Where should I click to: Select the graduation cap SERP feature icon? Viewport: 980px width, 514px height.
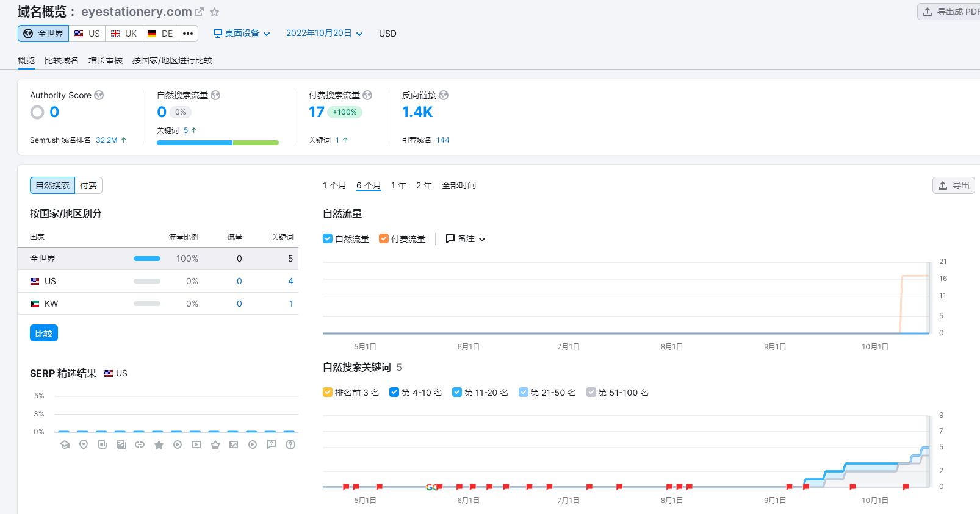(x=65, y=444)
